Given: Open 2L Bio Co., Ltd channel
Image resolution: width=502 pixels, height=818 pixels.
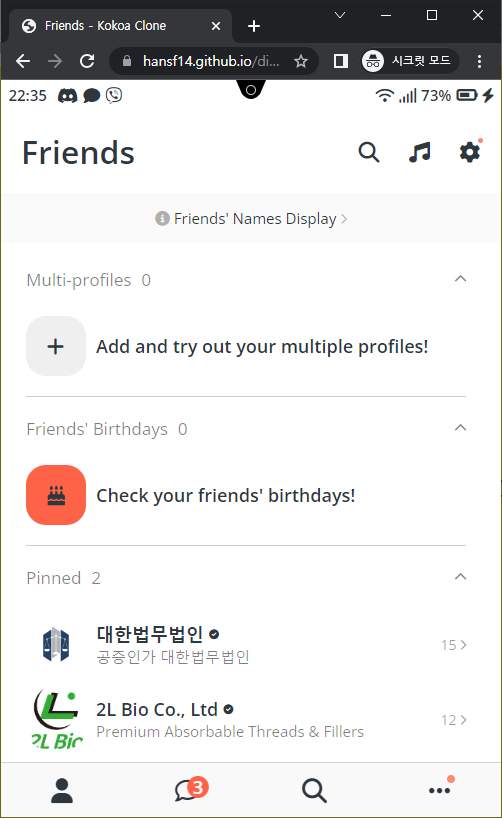Looking at the screenshot, I should coord(246,720).
